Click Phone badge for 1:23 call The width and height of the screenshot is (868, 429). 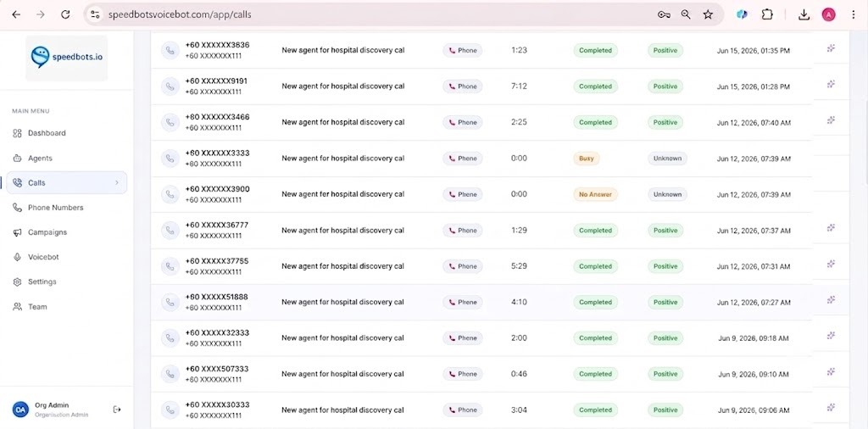462,50
